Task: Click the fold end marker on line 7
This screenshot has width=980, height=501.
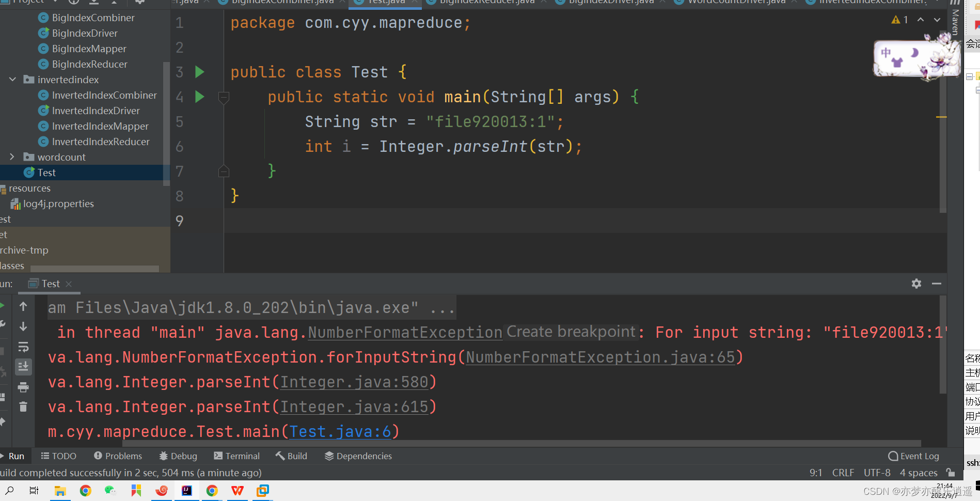Action: (x=224, y=171)
